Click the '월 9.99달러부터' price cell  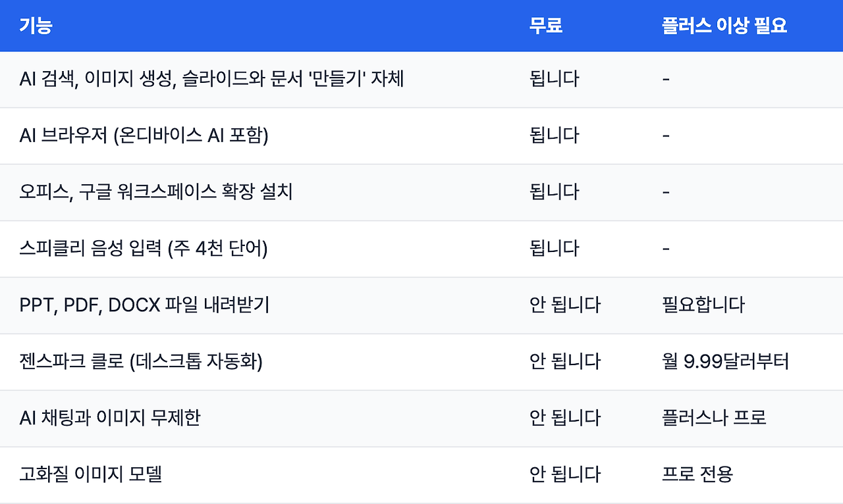point(726,362)
